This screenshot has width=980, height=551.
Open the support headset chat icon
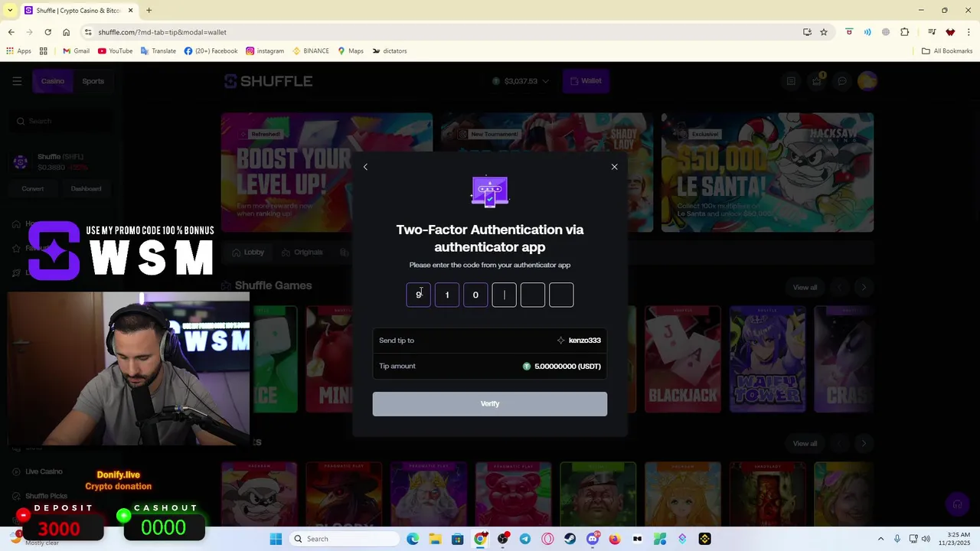click(x=957, y=504)
